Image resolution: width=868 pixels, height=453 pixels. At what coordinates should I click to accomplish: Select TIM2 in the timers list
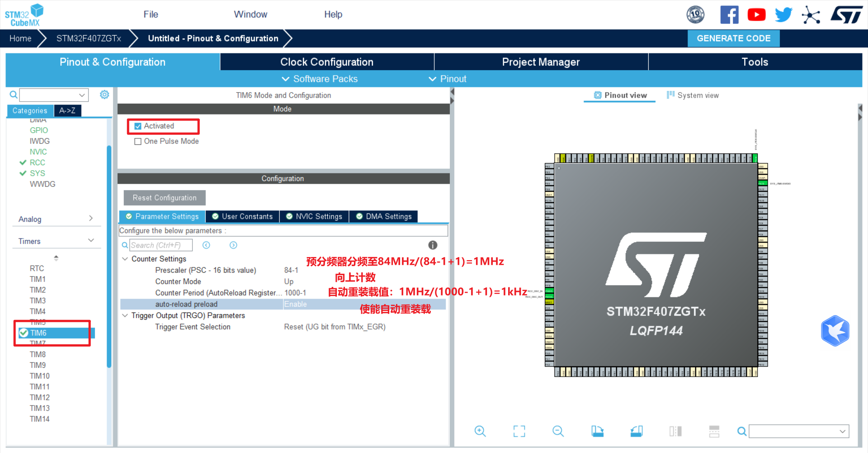point(38,290)
